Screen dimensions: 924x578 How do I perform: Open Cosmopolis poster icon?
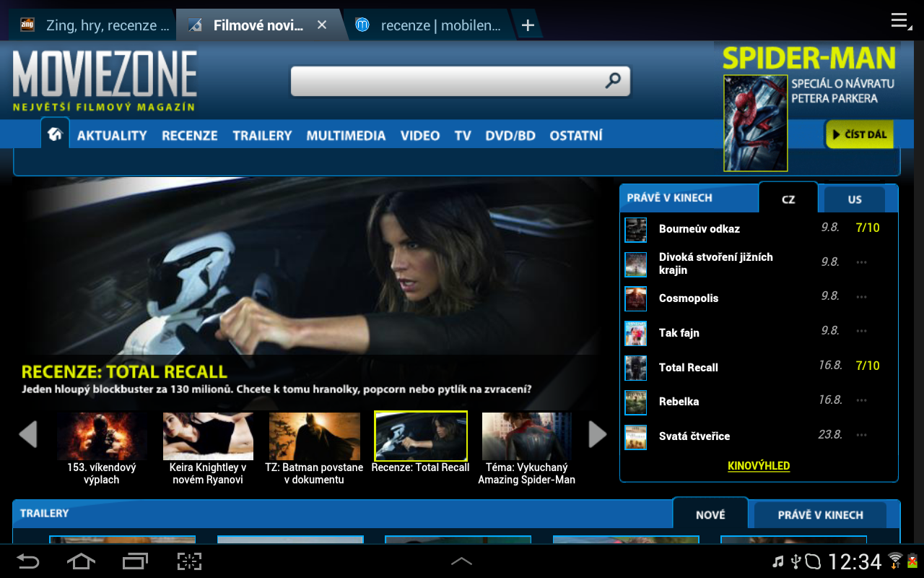(635, 298)
